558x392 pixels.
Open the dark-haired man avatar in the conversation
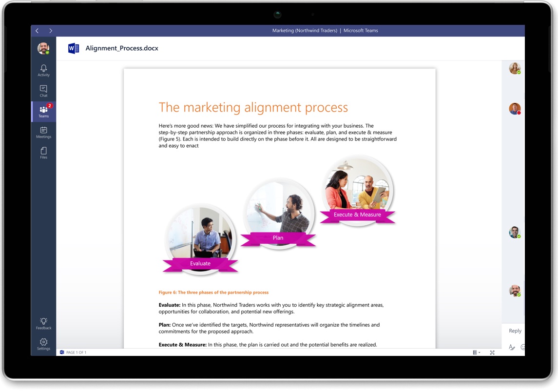pos(515,232)
